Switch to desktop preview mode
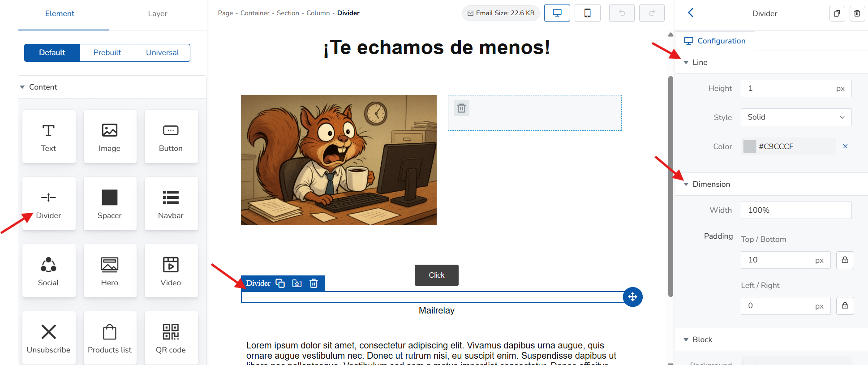 click(x=557, y=13)
